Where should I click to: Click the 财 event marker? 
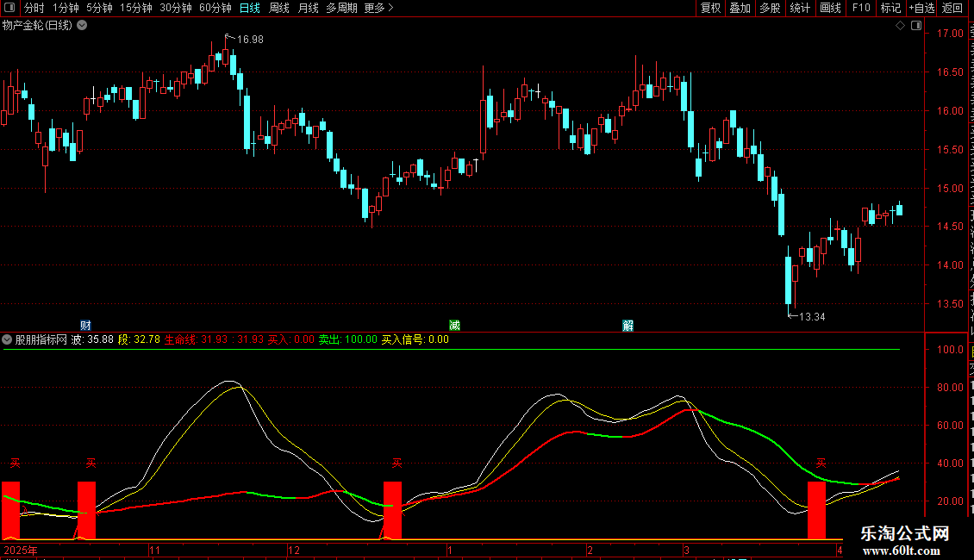coord(85,326)
